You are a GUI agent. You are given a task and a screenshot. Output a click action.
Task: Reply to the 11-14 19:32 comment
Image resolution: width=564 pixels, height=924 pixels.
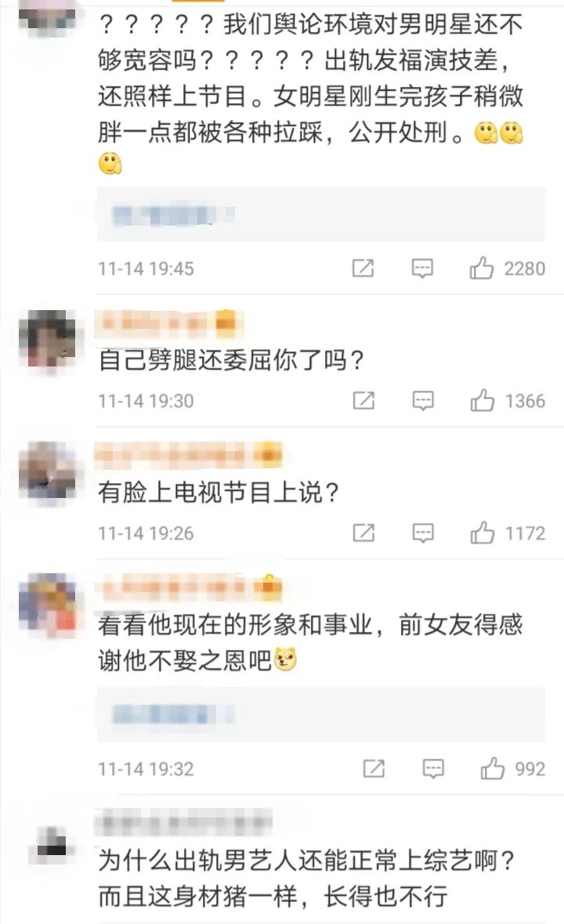pyautogui.click(x=433, y=768)
